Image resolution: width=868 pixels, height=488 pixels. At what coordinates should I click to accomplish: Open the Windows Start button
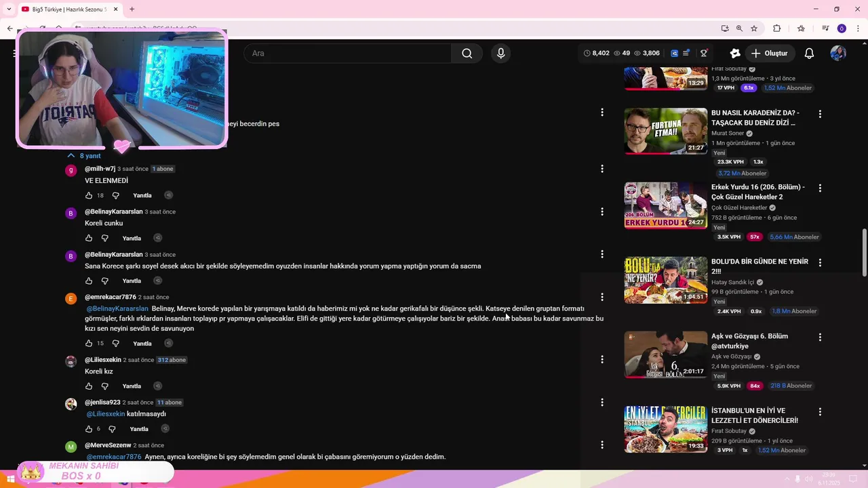pos(10,479)
